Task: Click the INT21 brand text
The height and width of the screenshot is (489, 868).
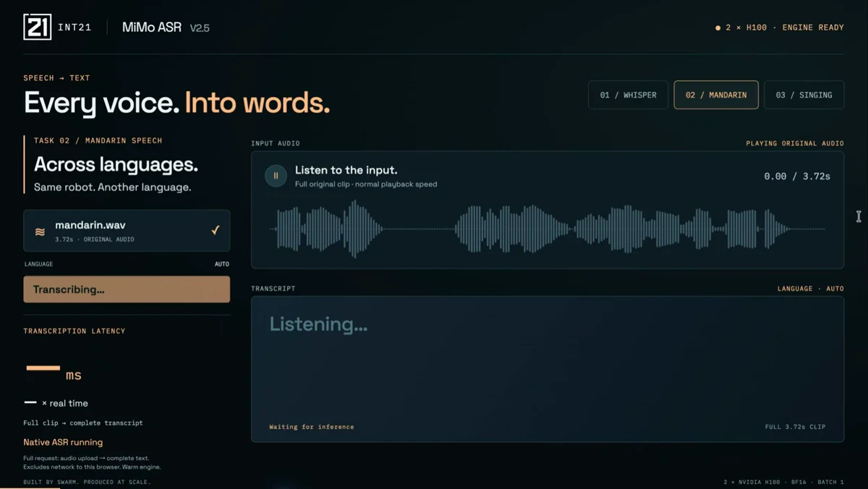Action: tap(75, 28)
